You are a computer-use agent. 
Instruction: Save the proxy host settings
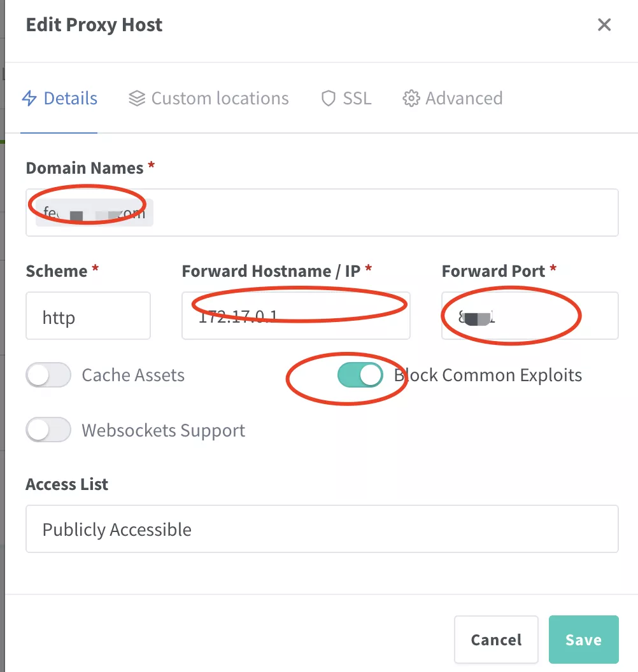tap(583, 640)
